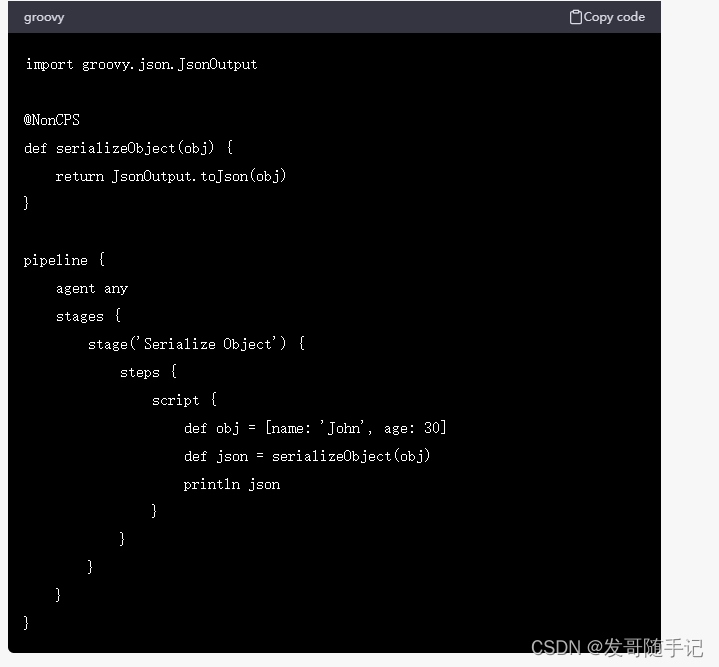Click the 'println json' line
The width and height of the screenshot is (719, 667).
pos(232,485)
